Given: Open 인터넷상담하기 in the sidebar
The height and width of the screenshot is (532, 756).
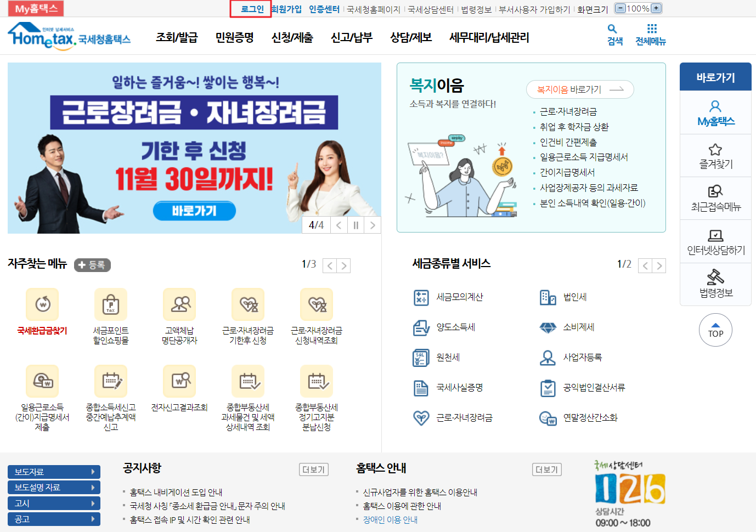Looking at the screenshot, I should click(715, 242).
